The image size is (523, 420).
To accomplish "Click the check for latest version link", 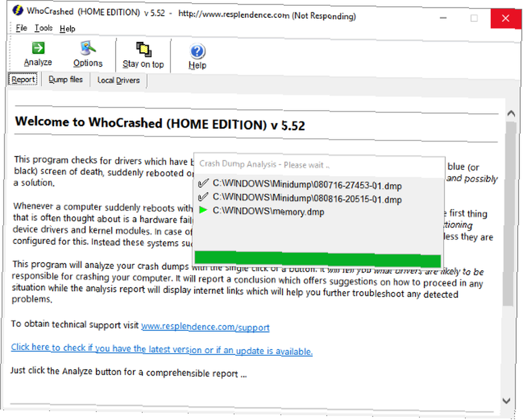I will [162, 349].
